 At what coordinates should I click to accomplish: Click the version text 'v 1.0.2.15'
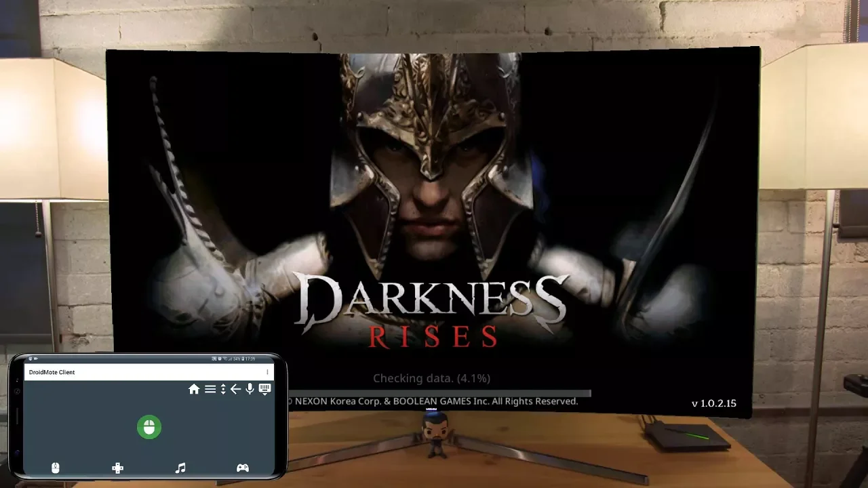[713, 403]
